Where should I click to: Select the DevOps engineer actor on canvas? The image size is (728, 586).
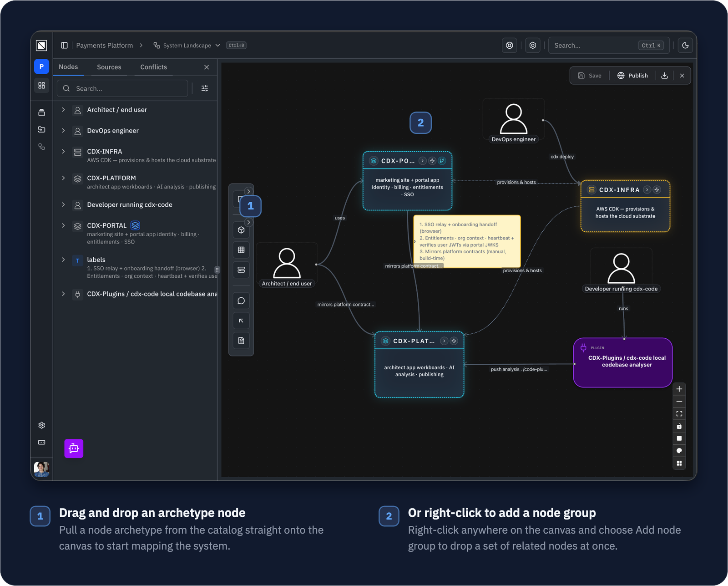[x=513, y=121]
